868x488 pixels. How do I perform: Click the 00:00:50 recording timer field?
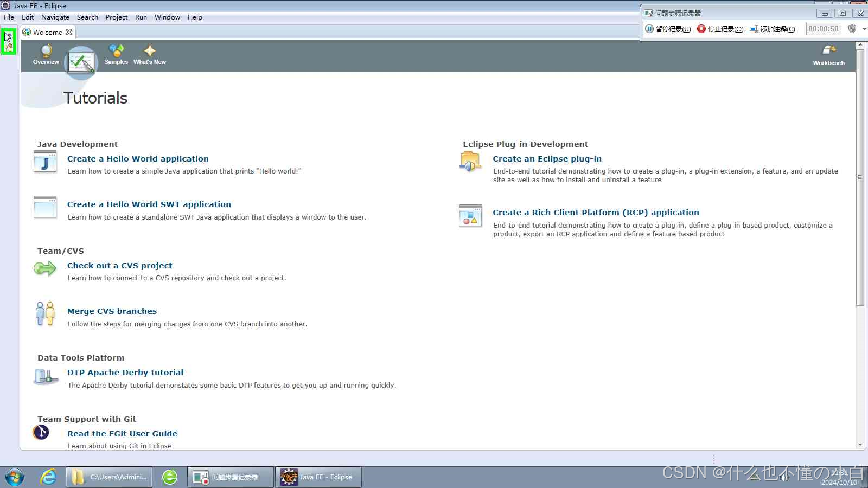823,29
